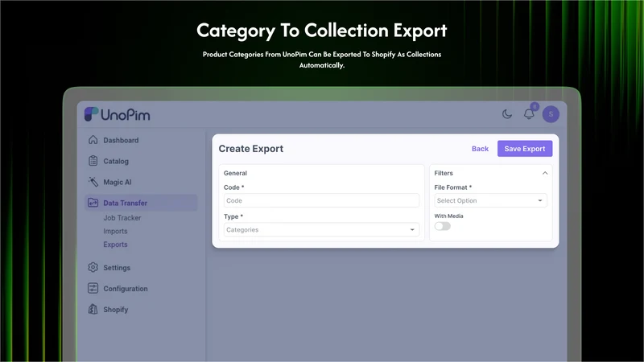Click the Back link
Image resolution: width=644 pixels, height=362 pixels.
pyautogui.click(x=480, y=149)
